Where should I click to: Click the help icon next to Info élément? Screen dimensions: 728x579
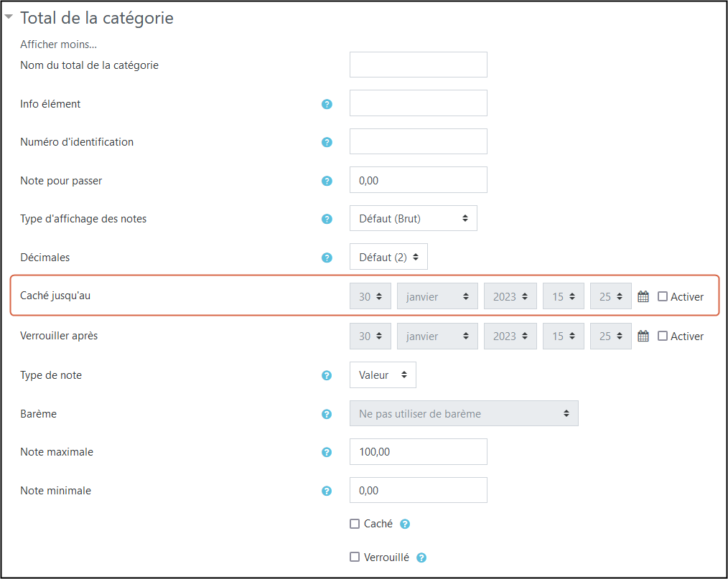(327, 104)
